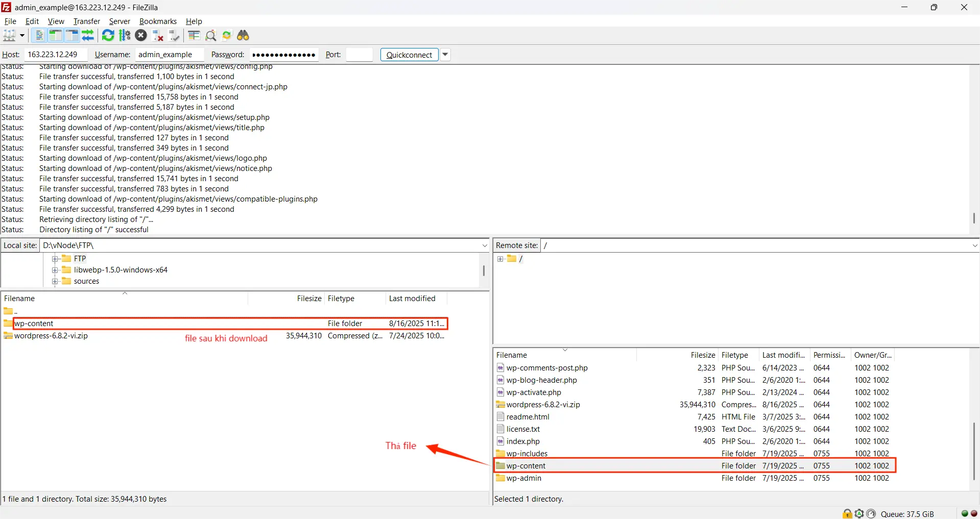The height and width of the screenshot is (519, 980).
Task: Select remote wordpress-6.8.2-vi.zip file
Action: tap(695, 405)
